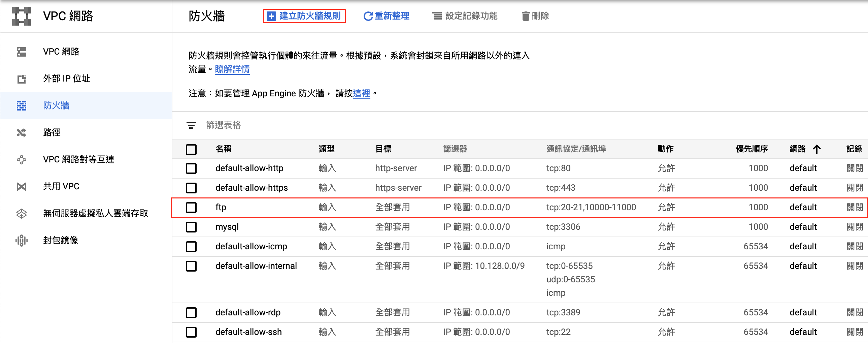Open the default-allow-http rule name

point(249,168)
